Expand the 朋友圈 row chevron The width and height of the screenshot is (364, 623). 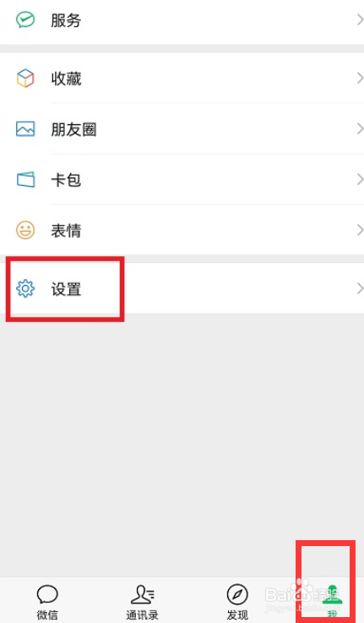coord(360,129)
